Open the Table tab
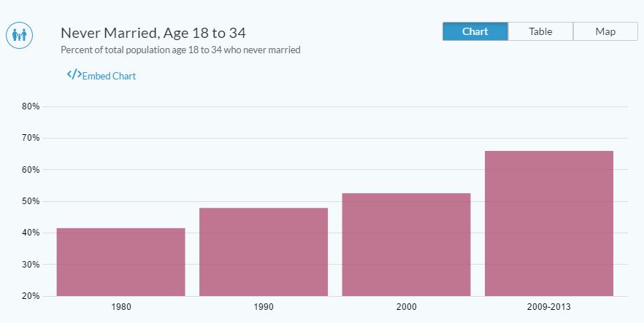Viewport: 644px width, 323px height. point(540,31)
